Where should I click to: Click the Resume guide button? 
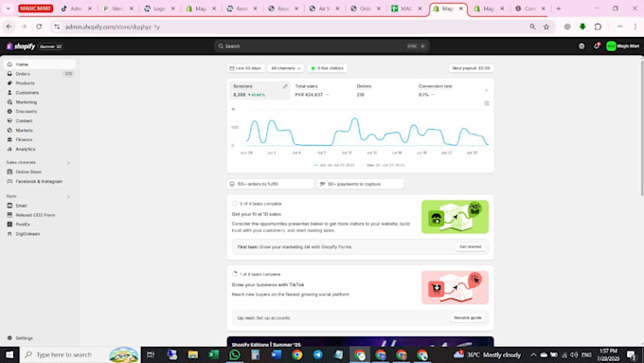coord(468,318)
